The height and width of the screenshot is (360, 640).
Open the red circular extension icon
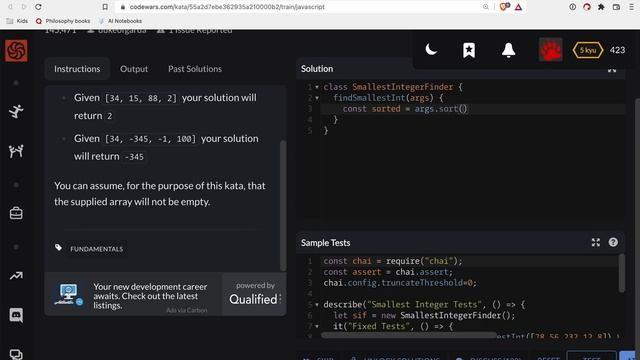pos(587,7)
